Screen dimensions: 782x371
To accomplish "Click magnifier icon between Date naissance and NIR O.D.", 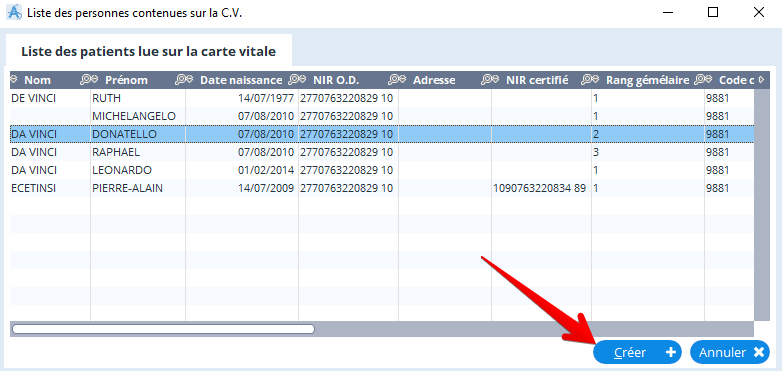I will click(x=294, y=80).
